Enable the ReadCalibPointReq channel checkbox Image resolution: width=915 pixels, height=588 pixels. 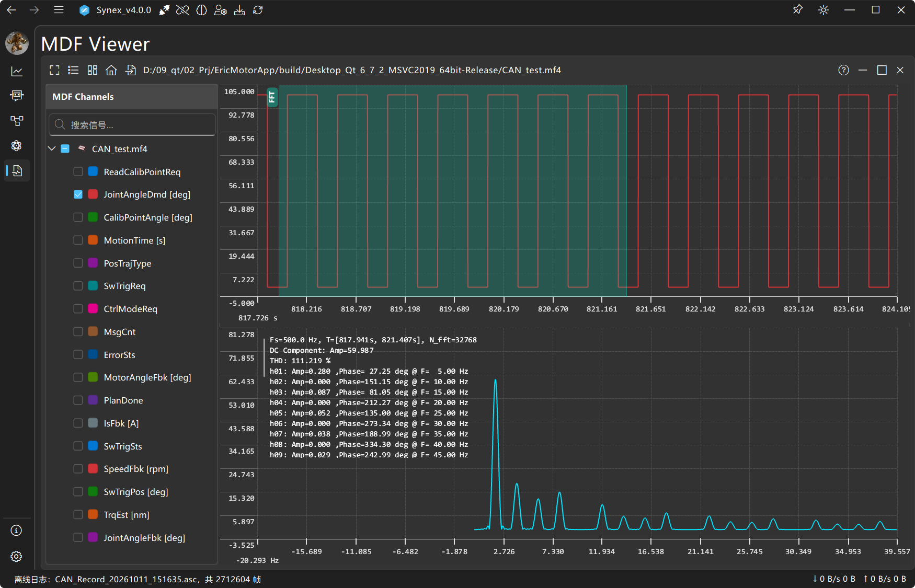click(x=78, y=171)
